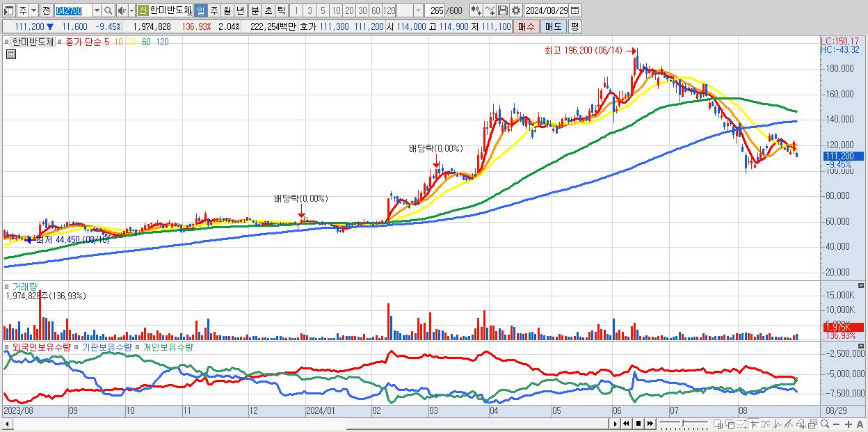Click the overlapping windows icon in bottom toolbar
This screenshot has height=432, width=868.
click(x=730, y=423)
